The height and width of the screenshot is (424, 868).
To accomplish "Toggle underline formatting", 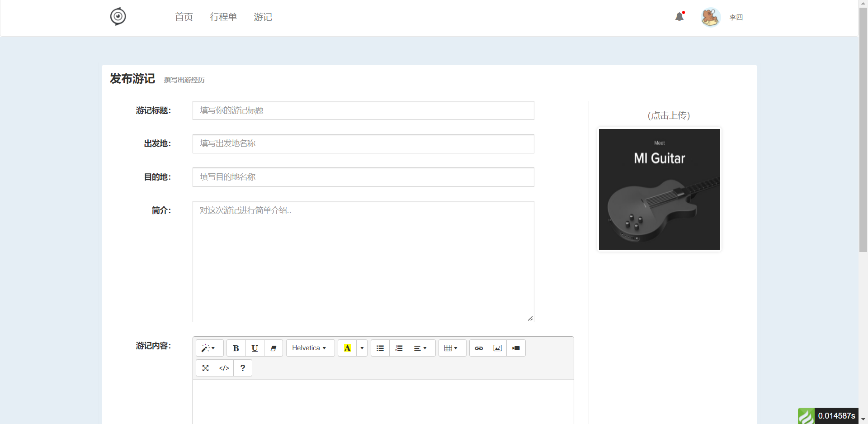I will click(x=255, y=348).
